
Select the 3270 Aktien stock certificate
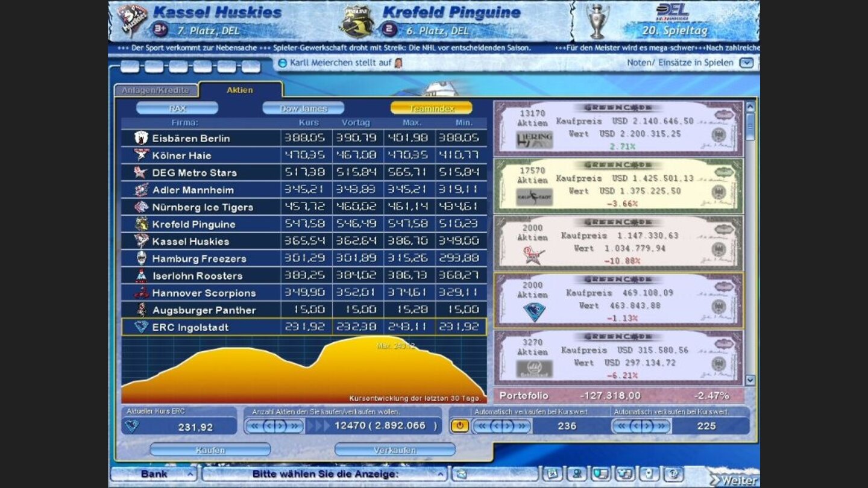618,357
